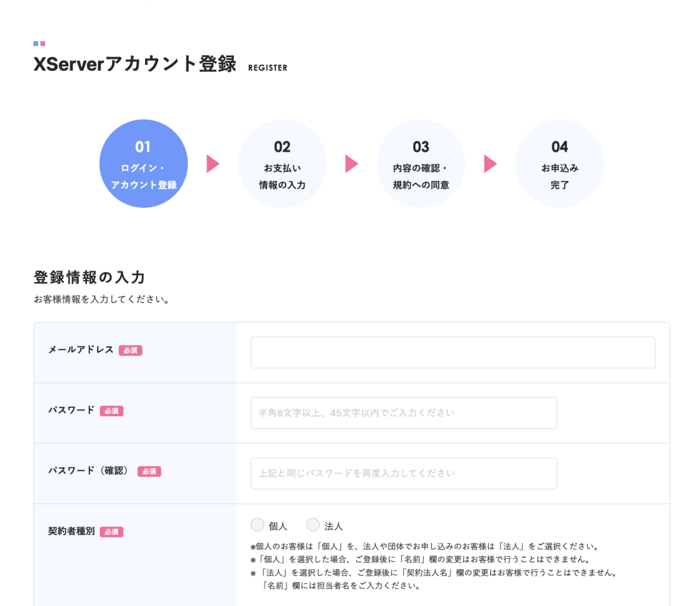Click the 契約者種別 row label
This screenshot has width=700, height=606.
71,531
